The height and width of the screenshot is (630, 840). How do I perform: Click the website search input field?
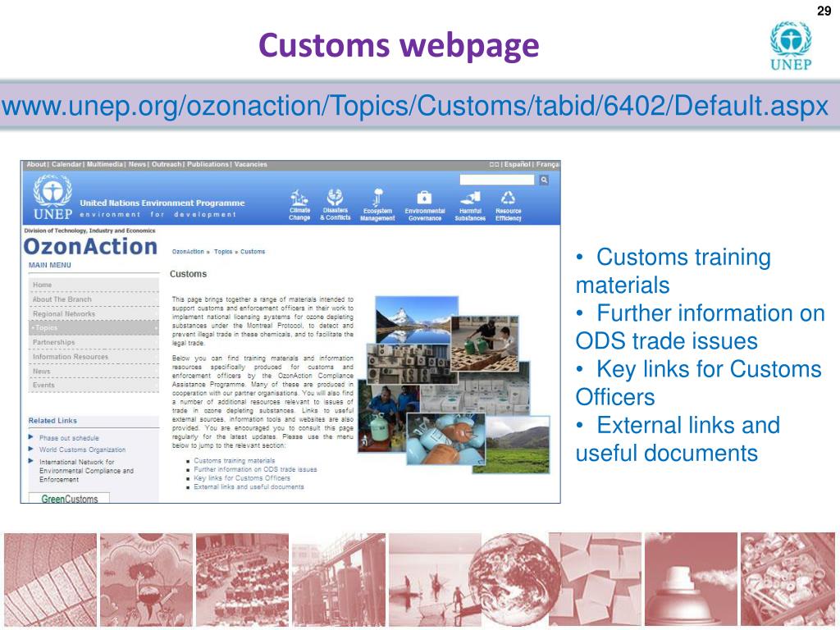(497, 180)
